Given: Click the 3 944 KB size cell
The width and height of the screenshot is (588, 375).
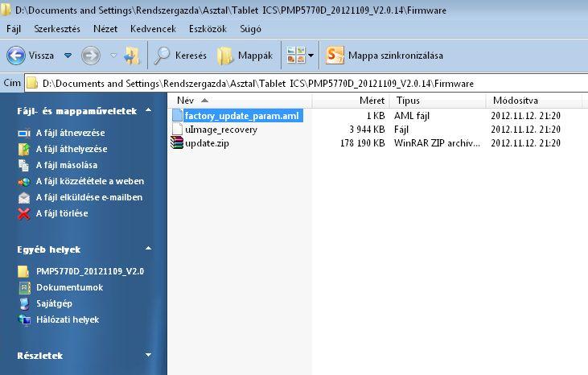Looking at the screenshot, I should tap(367, 130).
